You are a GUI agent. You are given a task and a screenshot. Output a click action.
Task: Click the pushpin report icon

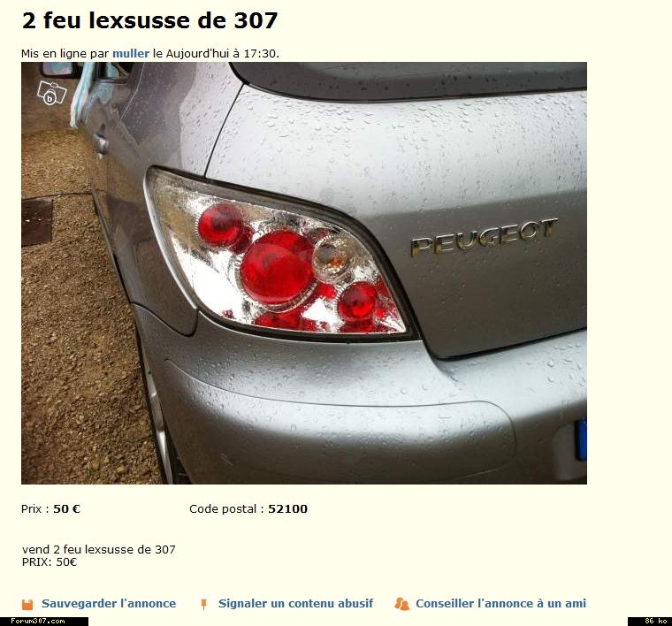coord(204,604)
